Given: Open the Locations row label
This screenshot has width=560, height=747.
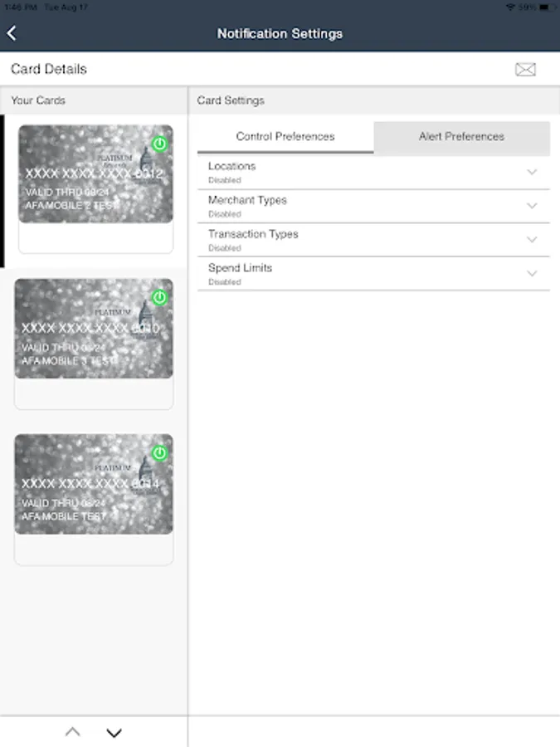Looking at the screenshot, I should point(232,166).
